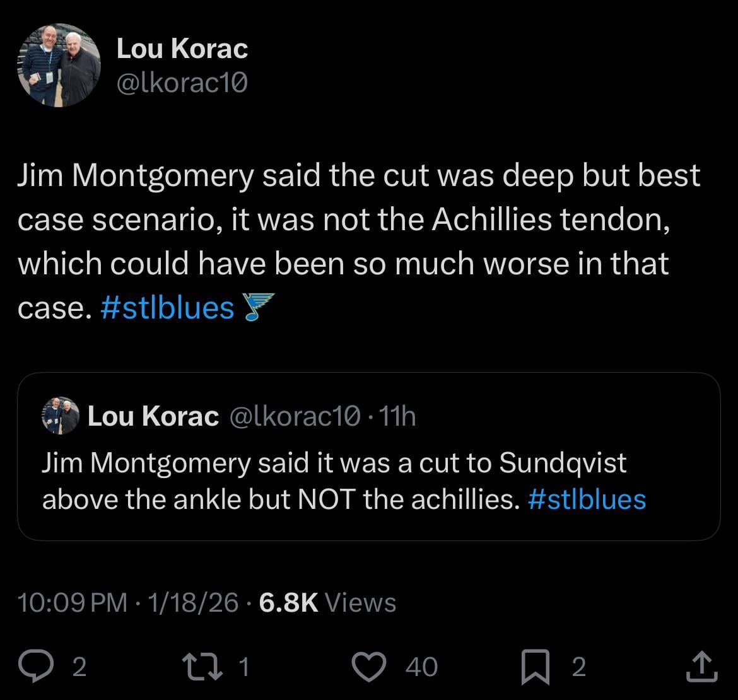
Task: Tap the Lou Korac name in quoted tweet
Action: (153, 416)
